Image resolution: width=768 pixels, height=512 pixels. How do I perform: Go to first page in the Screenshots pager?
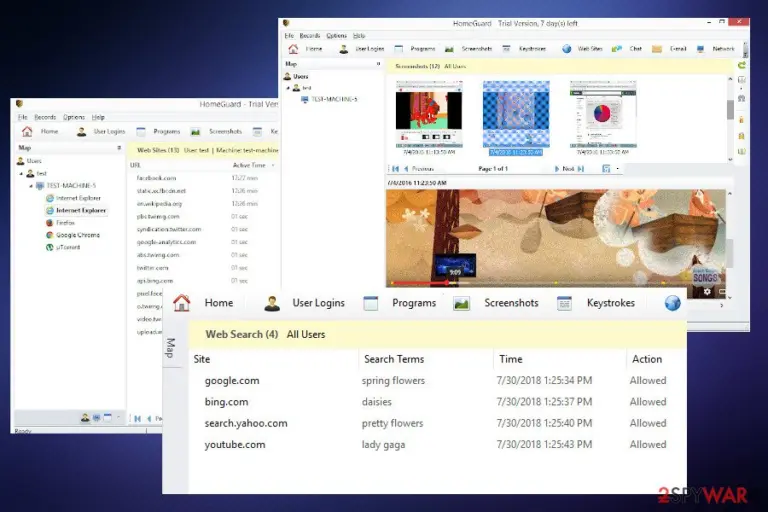point(395,169)
